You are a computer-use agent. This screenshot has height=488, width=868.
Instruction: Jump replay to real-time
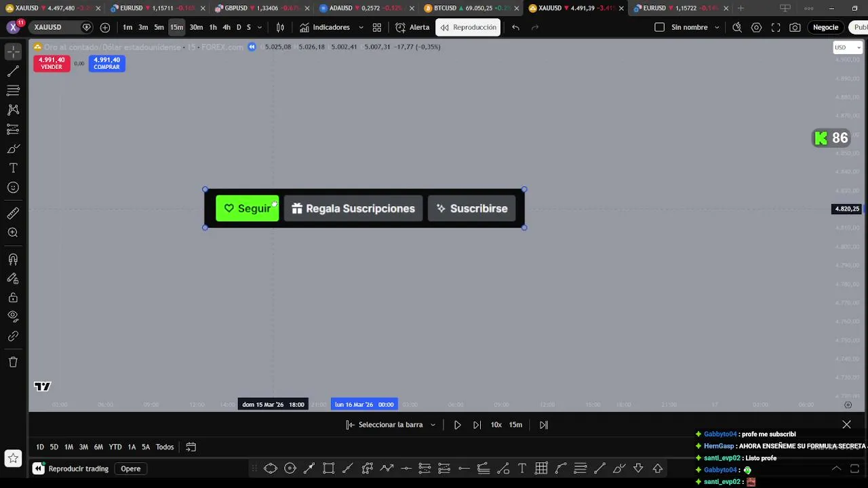coord(544,425)
